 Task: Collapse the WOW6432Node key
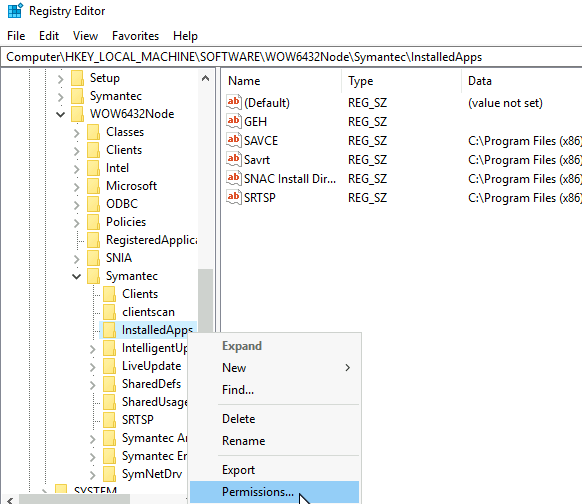[x=61, y=115]
